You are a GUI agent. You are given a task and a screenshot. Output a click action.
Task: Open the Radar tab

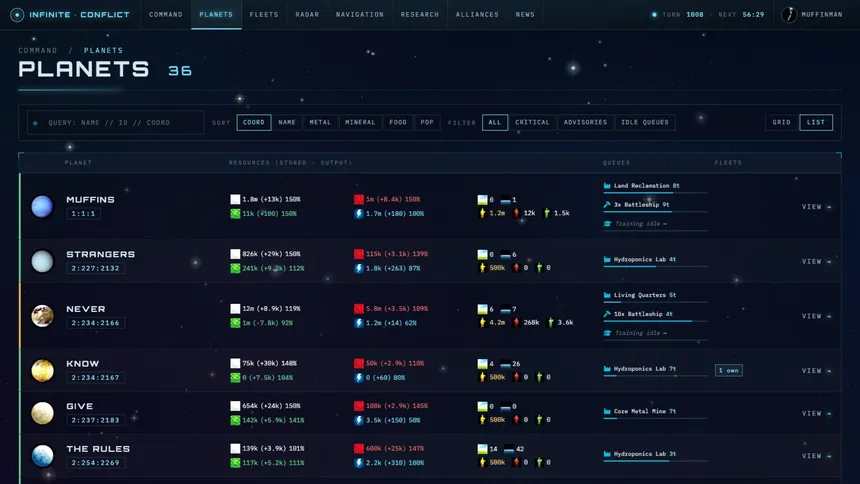click(307, 15)
